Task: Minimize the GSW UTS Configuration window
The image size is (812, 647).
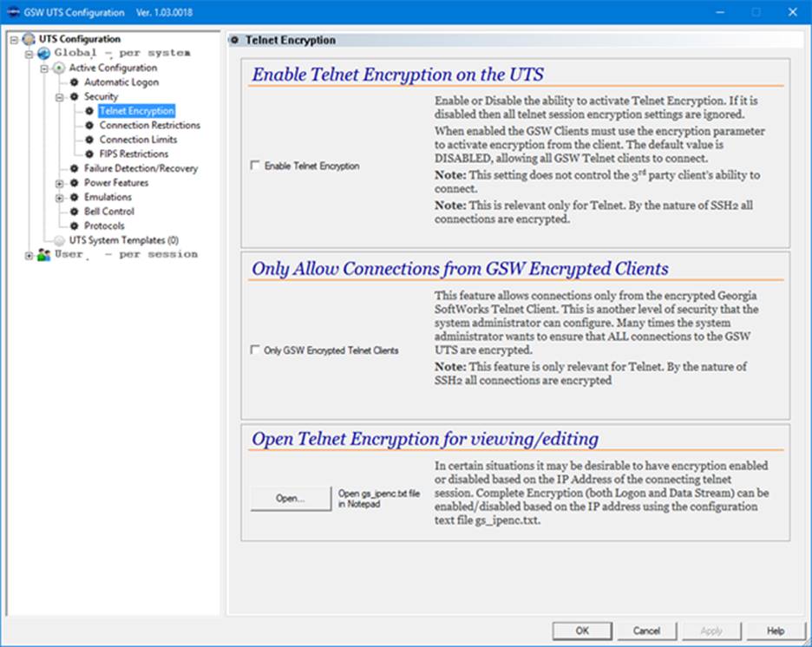Action: point(720,12)
